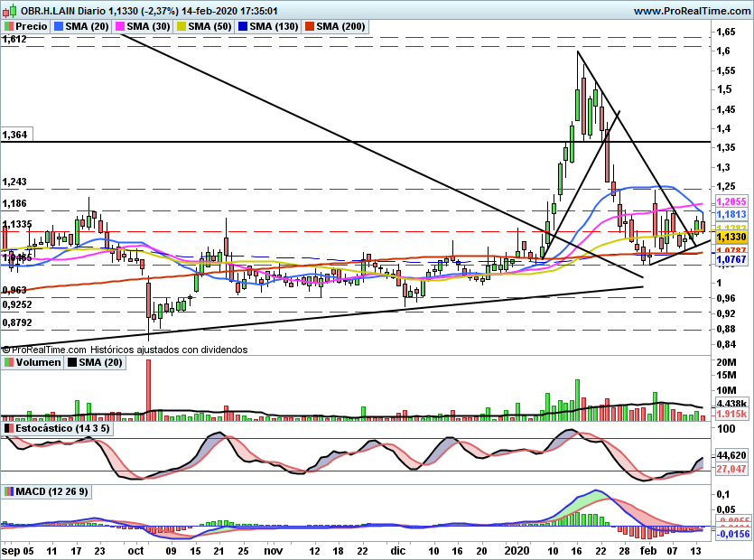Image resolution: width=754 pixels, height=560 pixels.
Task: Click the nov date axis label
Action: 273,551
